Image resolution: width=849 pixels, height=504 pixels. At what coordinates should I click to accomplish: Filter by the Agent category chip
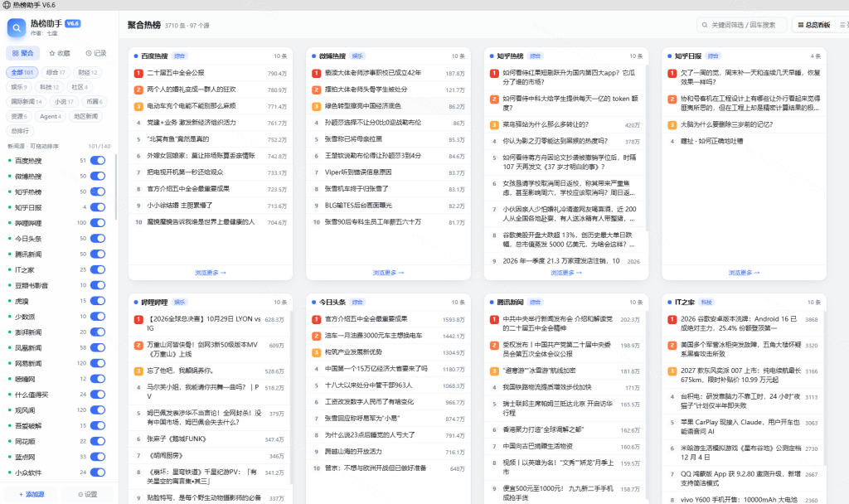51,116
